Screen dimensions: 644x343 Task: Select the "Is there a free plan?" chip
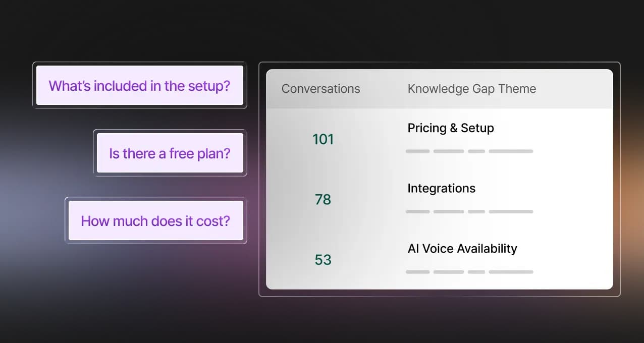point(170,153)
